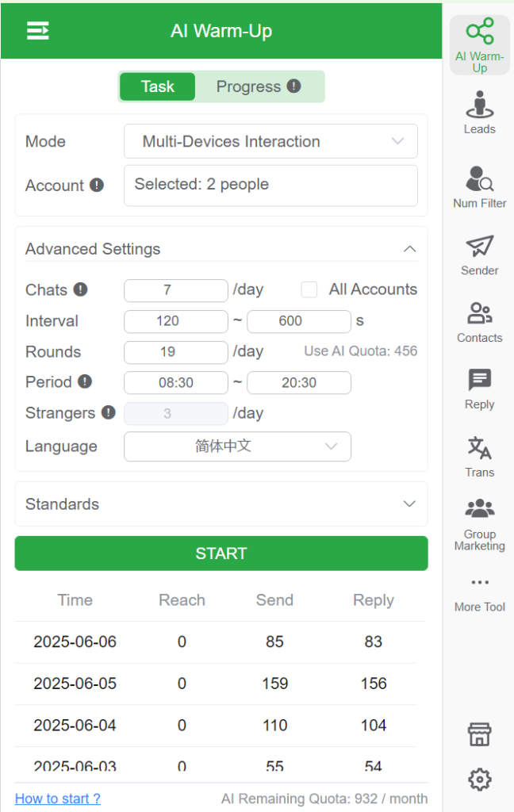514x812 pixels.
Task: Open the Reply chat-bubble tool
Action: click(479, 389)
